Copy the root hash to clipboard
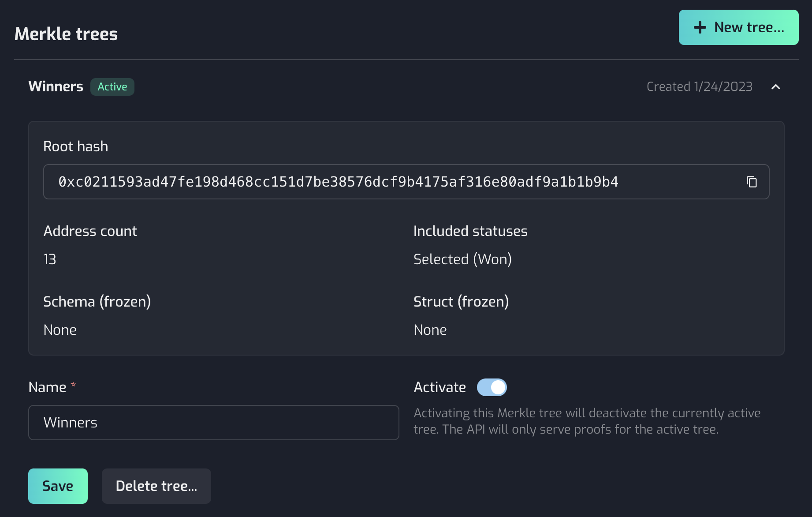Screen dimensions: 812x517 pos(752,182)
